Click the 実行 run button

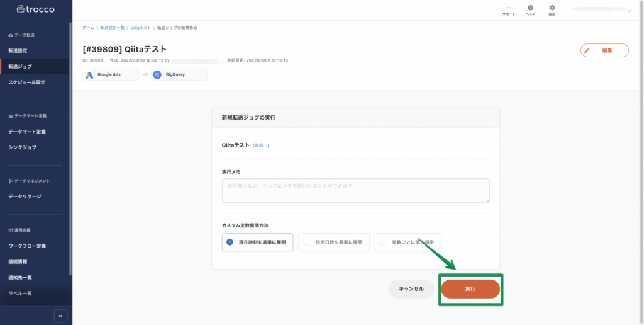pyautogui.click(x=470, y=288)
